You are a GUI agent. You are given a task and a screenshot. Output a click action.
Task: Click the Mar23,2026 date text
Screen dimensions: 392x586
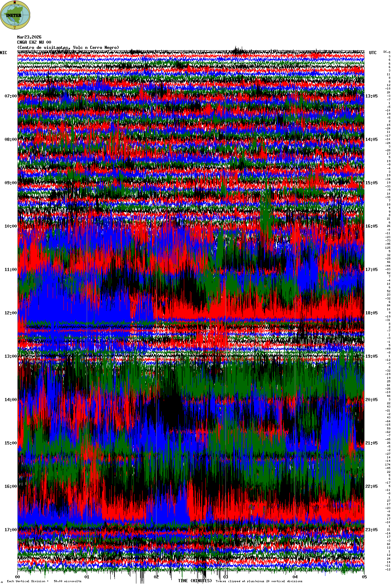pyautogui.click(x=29, y=37)
